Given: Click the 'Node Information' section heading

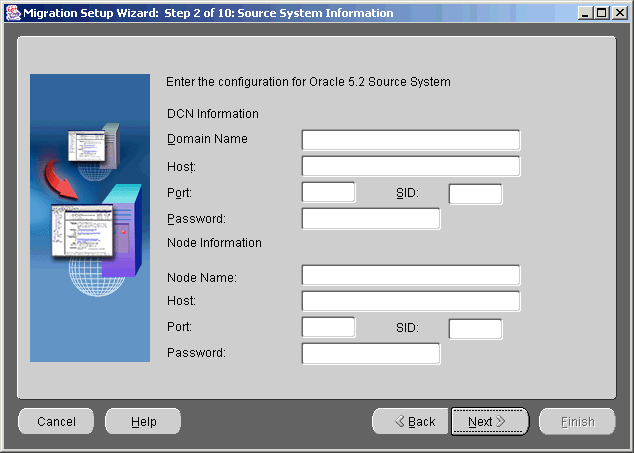Looking at the screenshot, I should [214, 243].
